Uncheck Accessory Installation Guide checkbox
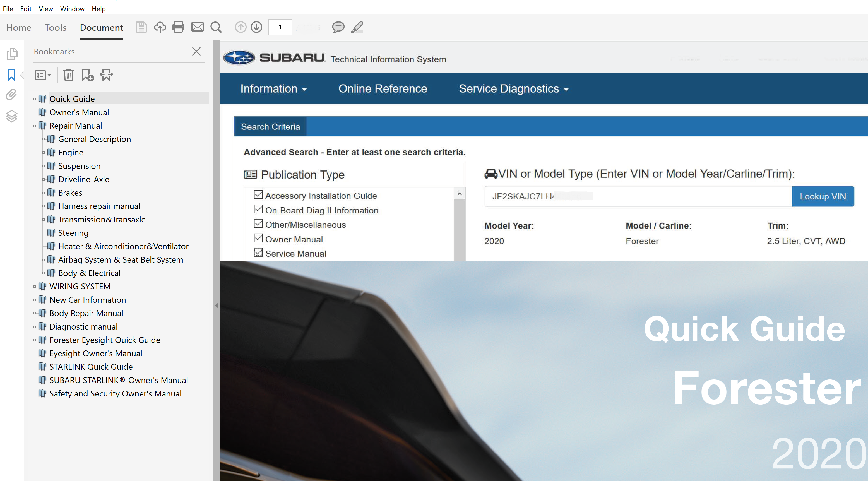Image resolution: width=868 pixels, height=481 pixels. click(x=258, y=194)
